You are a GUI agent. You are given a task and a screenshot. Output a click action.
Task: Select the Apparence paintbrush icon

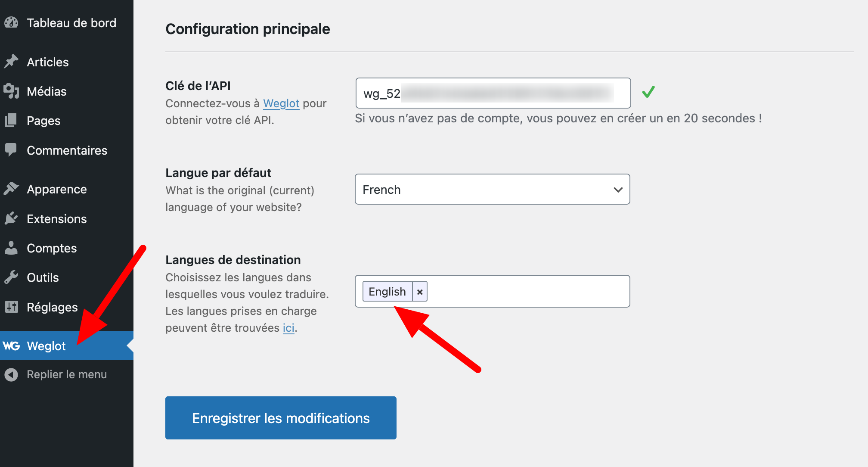(x=12, y=189)
